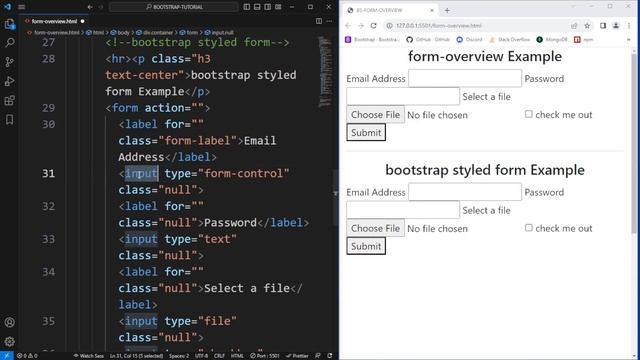The height and width of the screenshot is (360, 640).
Task: Click the Ln 31, Col 15 position indicator
Action: [136, 356]
